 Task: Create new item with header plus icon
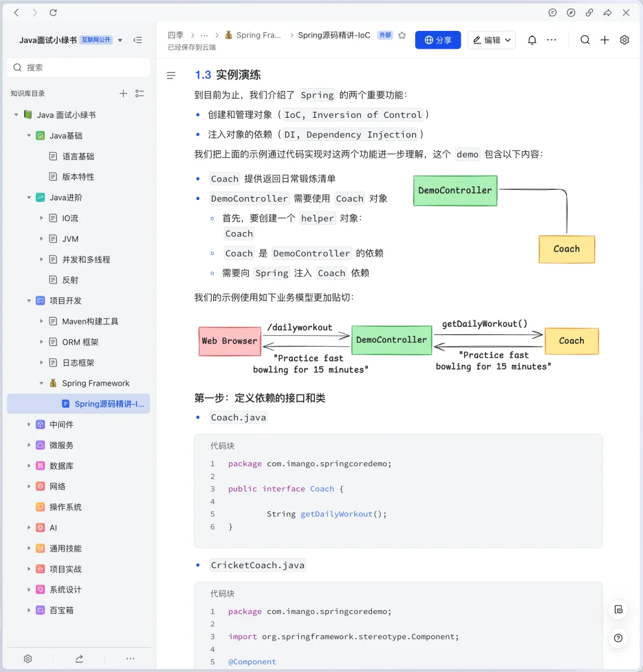click(605, 40)
